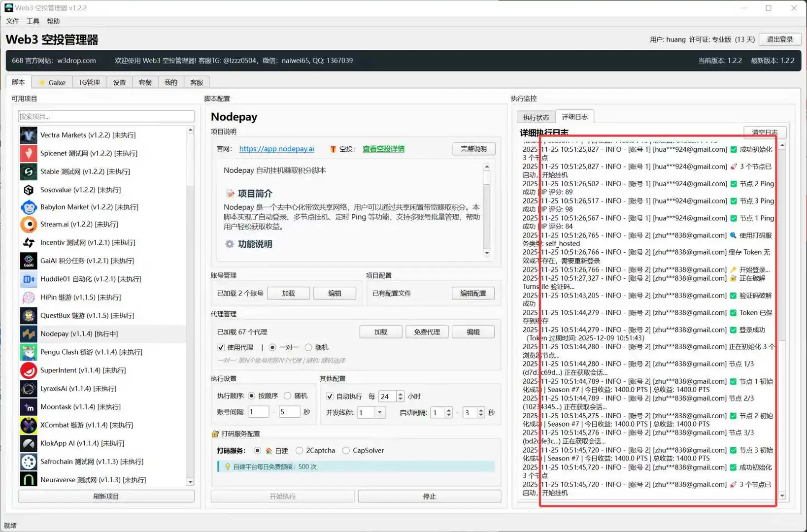Switch to the Galxe tab
The height and width of the screenshot is (532, 807).
pyautogui.click(x=52, y=82)
